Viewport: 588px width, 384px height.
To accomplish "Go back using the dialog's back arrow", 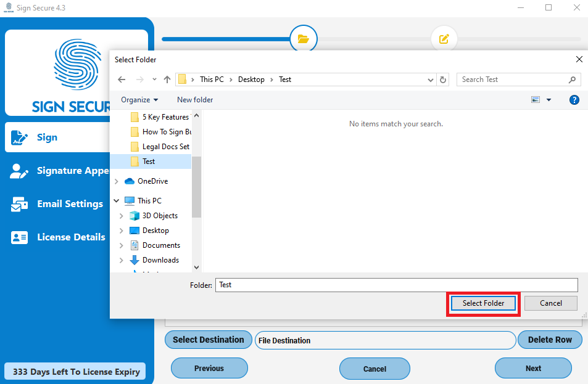I will (x=122, y=80).
